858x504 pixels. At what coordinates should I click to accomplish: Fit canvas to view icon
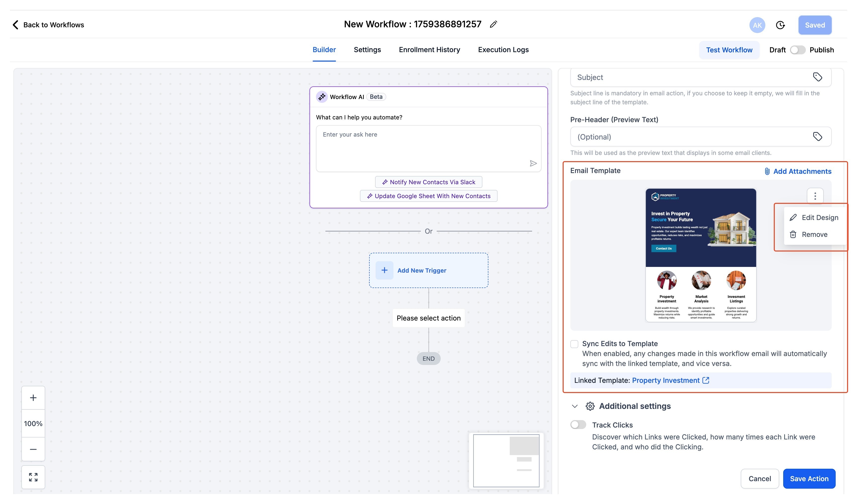pyautogui.click(x=33, y=477)
